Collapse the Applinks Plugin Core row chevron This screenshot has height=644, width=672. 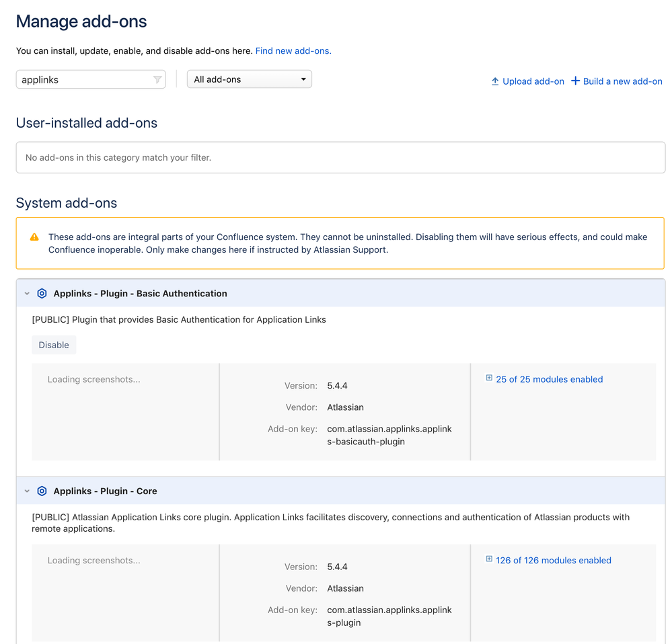coord(27,491)
